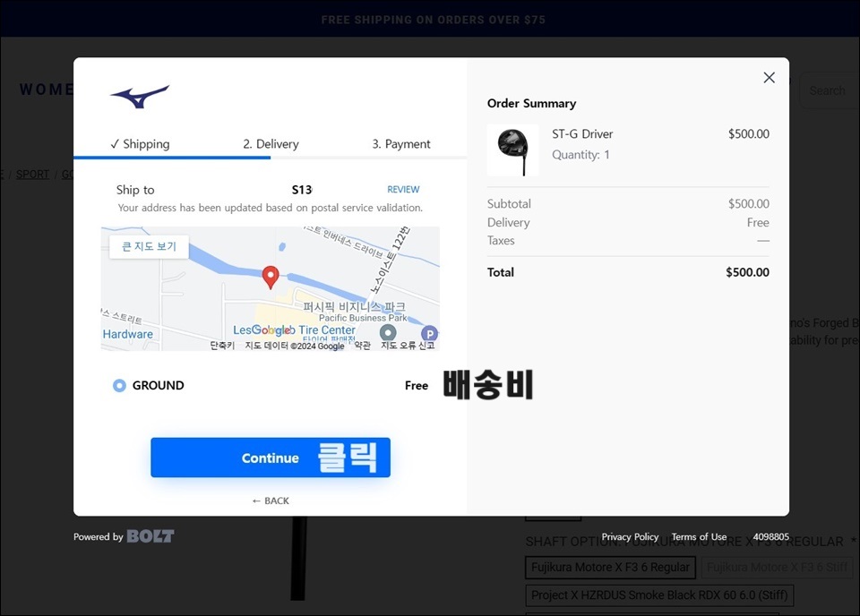860x616 pixels.
Task: Click the Google logo on the map
Action: pos(272,330)
